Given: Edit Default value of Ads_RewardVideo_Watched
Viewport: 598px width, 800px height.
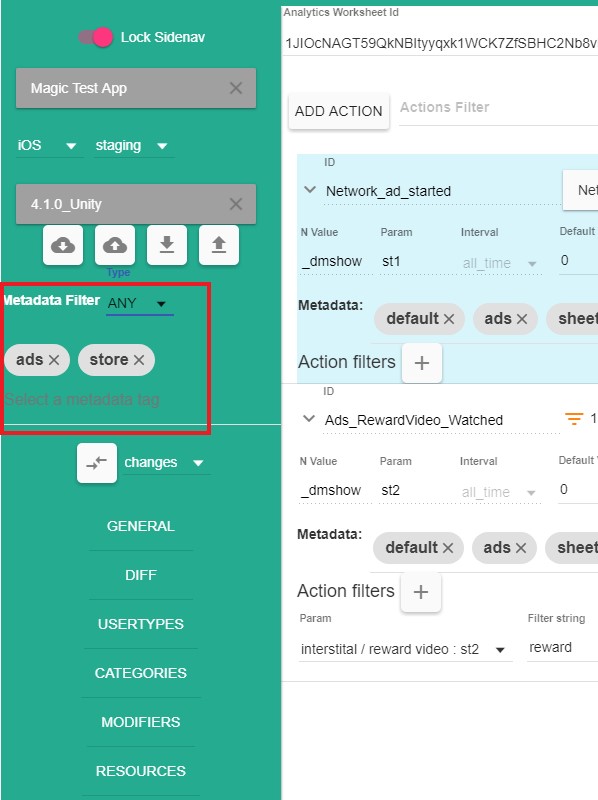Looking at the screenshot, I should click(577, 490).
